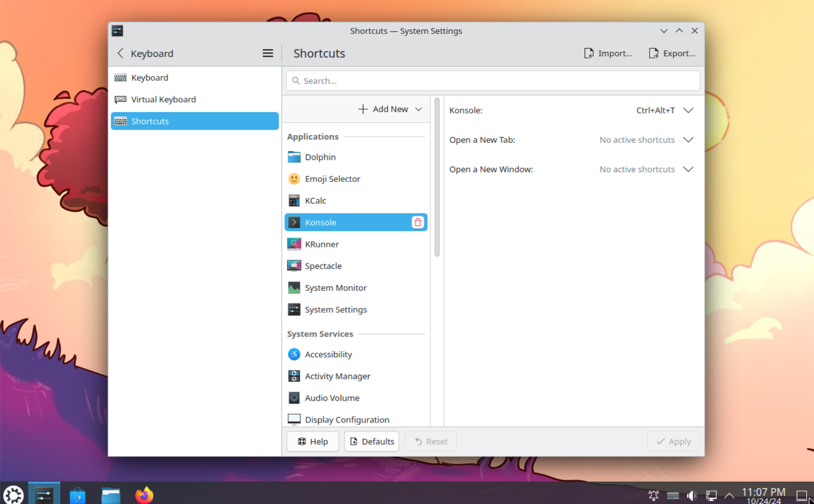Open the Dolphin shortcut entry
Screen dimensions: 814x504
[x=320, y=157]
